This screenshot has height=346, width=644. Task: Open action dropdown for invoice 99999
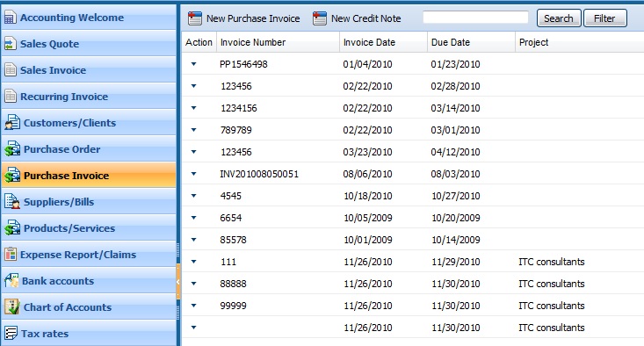pos(194,306)
